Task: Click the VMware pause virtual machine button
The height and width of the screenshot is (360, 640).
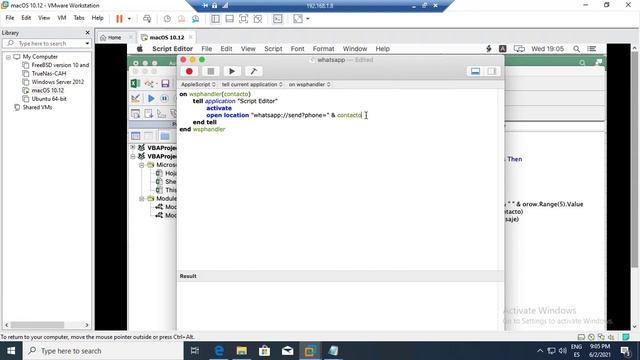Action: point(119,19)
